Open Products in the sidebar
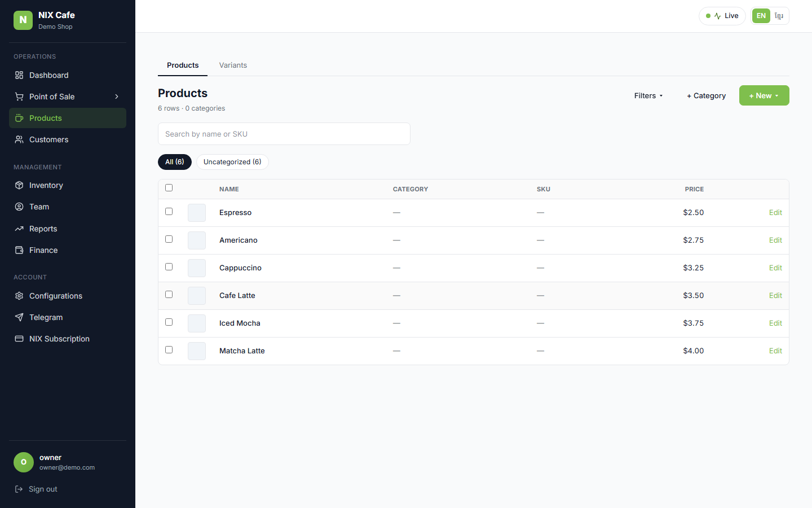The height and width of the screenshot is (508, 812). [x=68, y=118]
